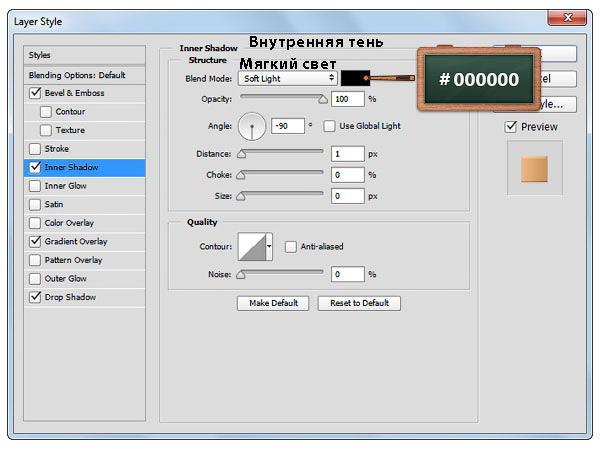Uncheck the Drop Shadow checkbox
Viewport: 600px width, 449px height.
[x=35, y=297]
